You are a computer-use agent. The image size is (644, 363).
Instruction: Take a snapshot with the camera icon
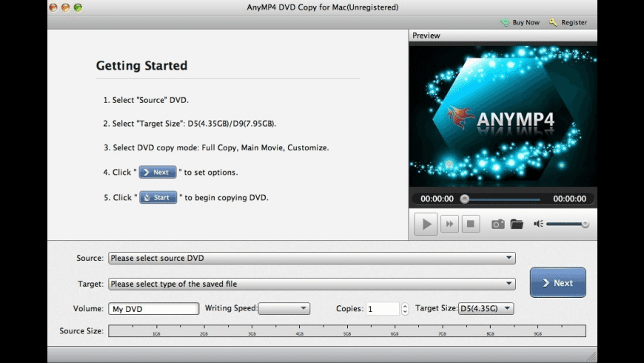497,224
